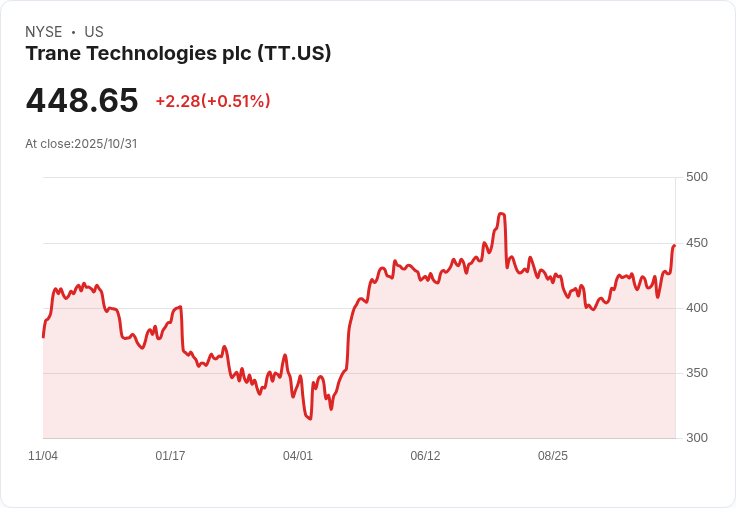
Task: Click the first data point at 11/04
Action: click(x=44, y=337)
